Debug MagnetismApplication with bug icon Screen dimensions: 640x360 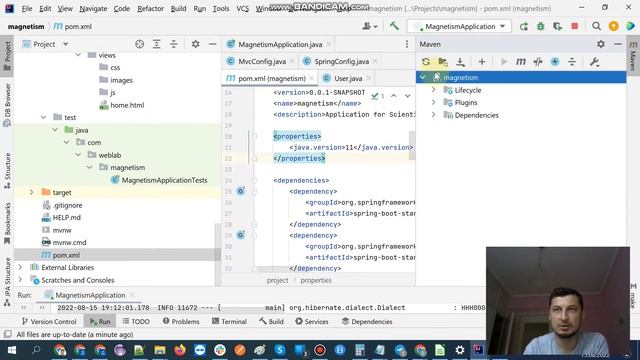point(540,26)
